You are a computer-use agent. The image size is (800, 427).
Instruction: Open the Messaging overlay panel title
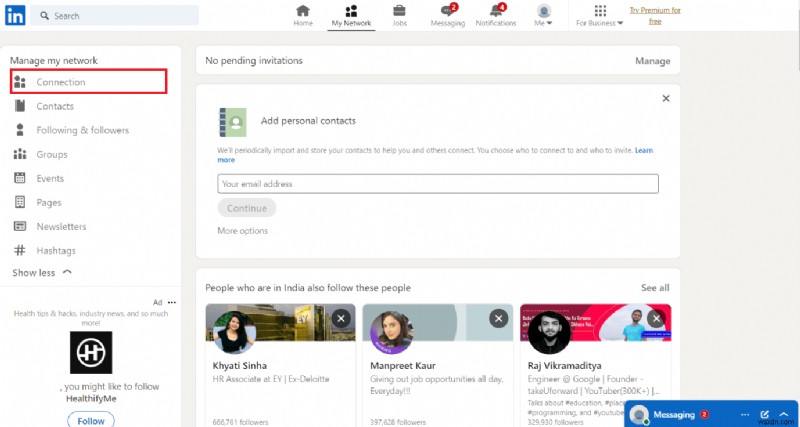[674, 415]
